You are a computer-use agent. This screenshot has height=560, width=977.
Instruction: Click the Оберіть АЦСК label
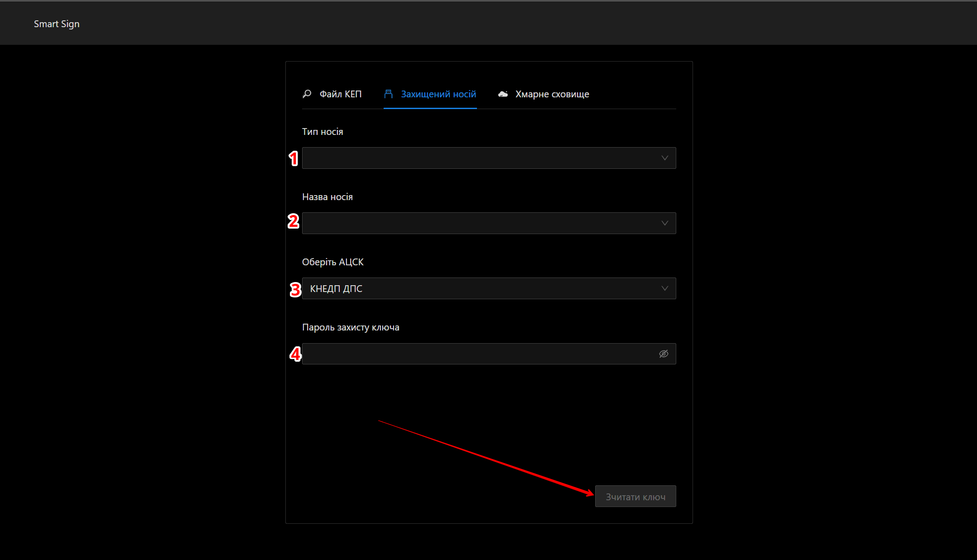[x=332, y=262]
